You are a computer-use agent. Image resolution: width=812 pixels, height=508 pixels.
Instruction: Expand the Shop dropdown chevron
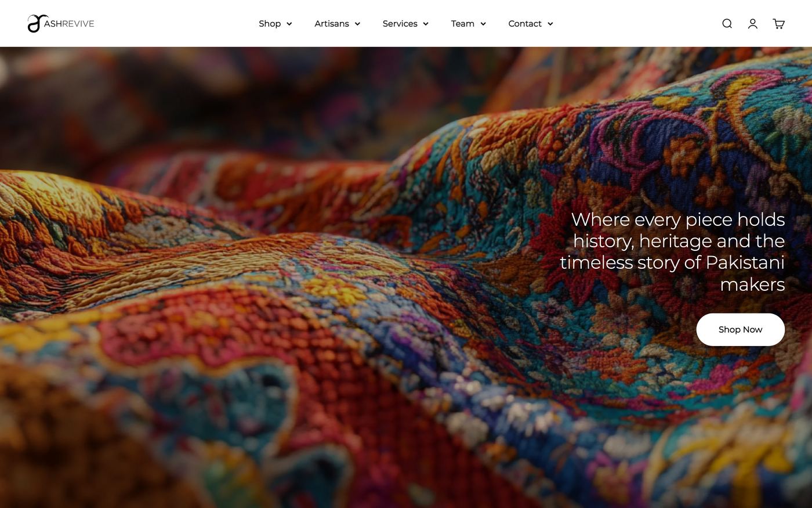coord(289,24)
